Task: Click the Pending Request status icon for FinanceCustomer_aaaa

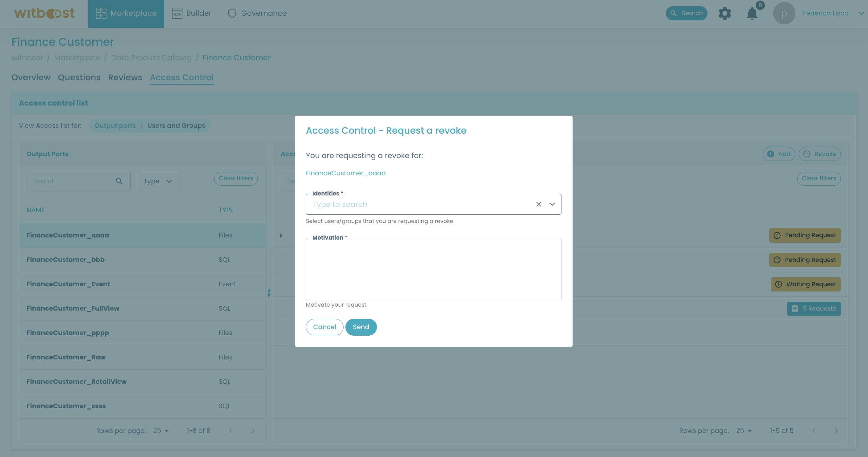Action: tap(777, 235)
